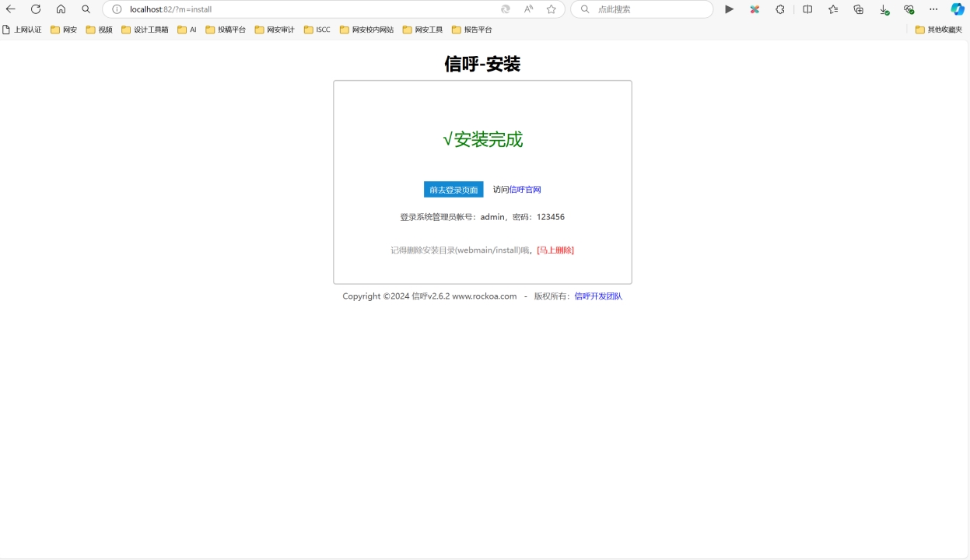970x560 pixels.
Task: Click the play triangle toolbar icon
Action: click(x=729, y=9)
